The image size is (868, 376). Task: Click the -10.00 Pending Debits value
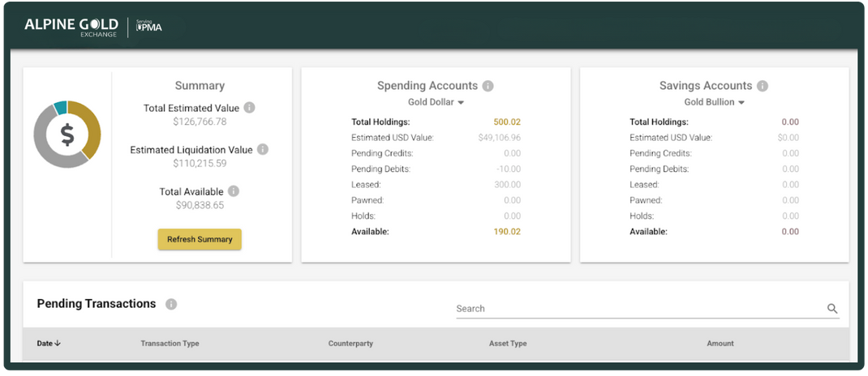coord(509,169)
